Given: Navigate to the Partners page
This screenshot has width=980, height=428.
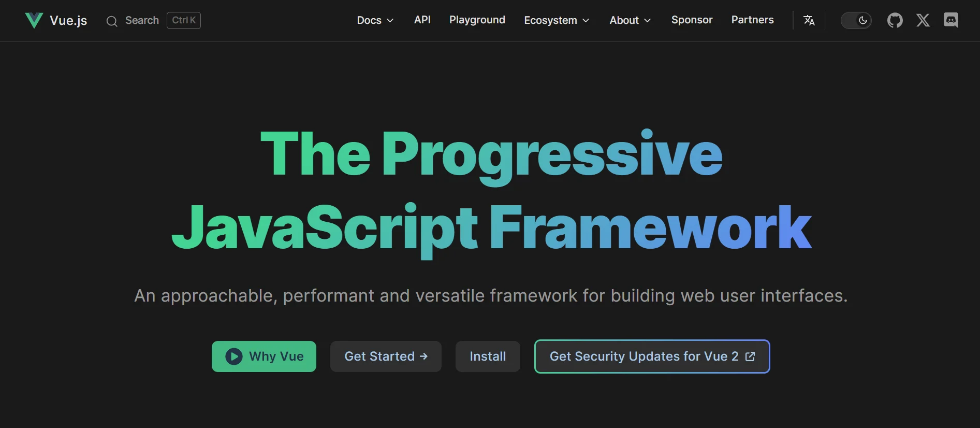Looking at the screenshot, I should tap(752, 20).
